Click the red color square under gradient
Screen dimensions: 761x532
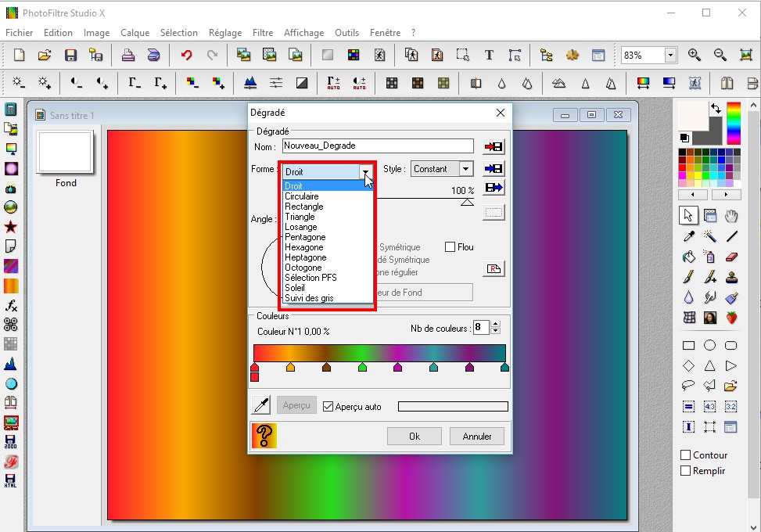pyautogui.click(x=254, y=377)
